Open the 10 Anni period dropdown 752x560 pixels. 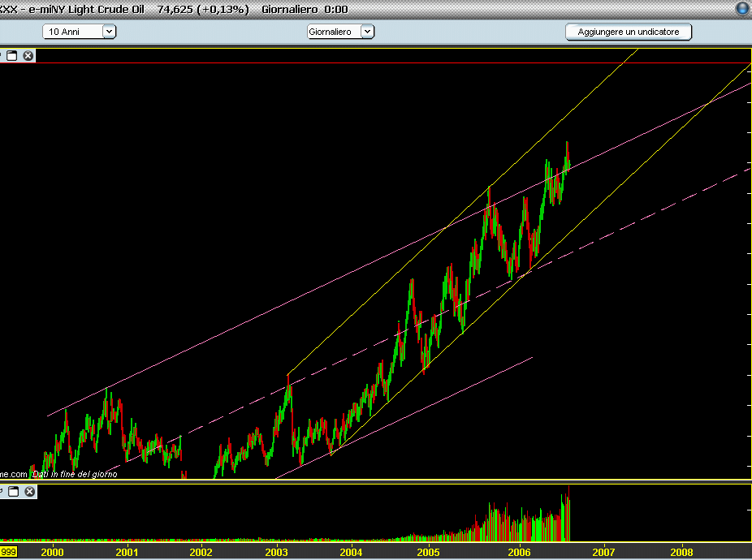coord(79,32)
